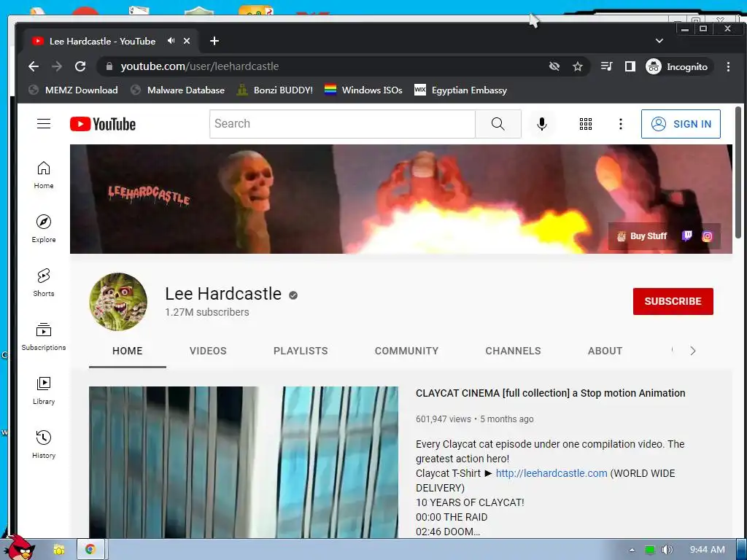Open CLAYCAT CINEMA video title

550,393
